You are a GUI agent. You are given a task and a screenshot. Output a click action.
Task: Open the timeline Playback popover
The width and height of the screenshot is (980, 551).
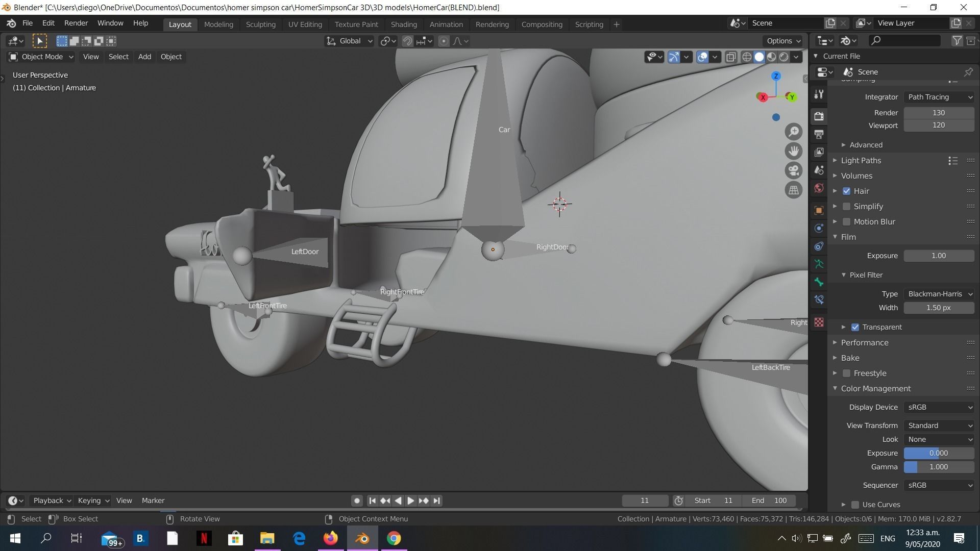point(52,500)
